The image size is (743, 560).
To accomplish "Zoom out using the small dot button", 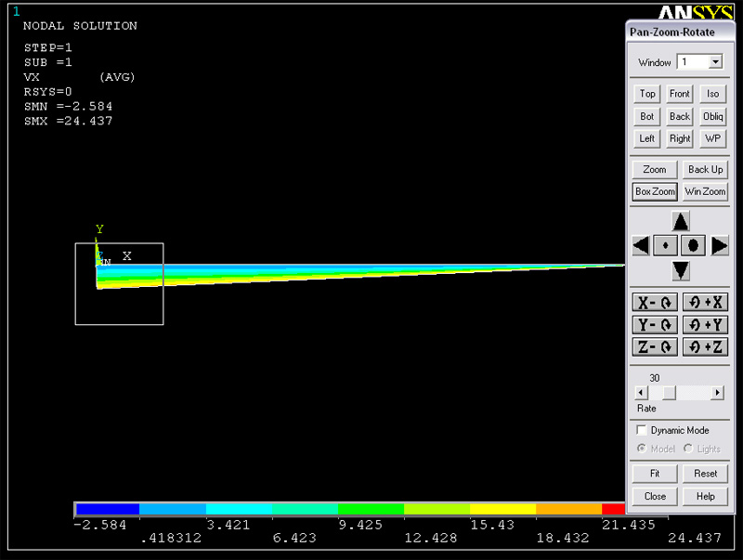I will click(x=665, y=245).
